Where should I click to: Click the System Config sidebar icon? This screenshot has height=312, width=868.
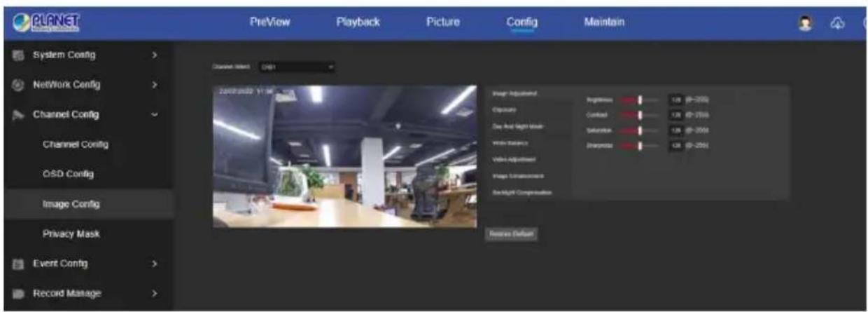[x=18, y=55]
